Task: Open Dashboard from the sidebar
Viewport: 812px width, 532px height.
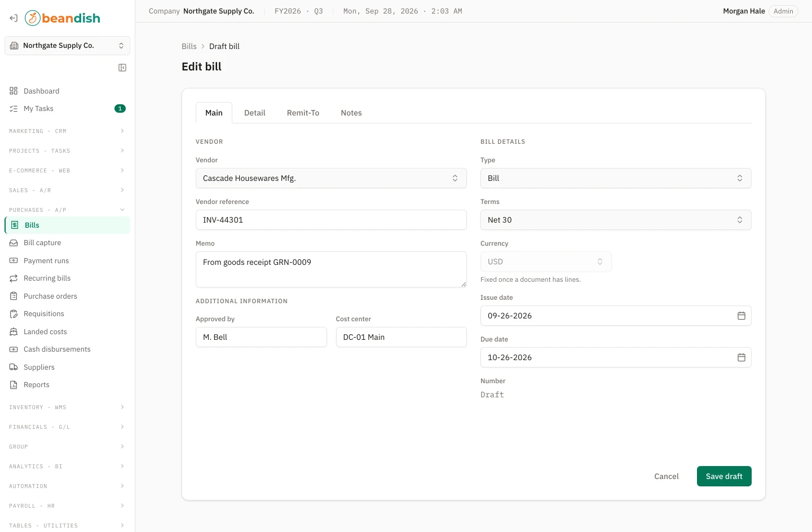Action: coord(67,91)
